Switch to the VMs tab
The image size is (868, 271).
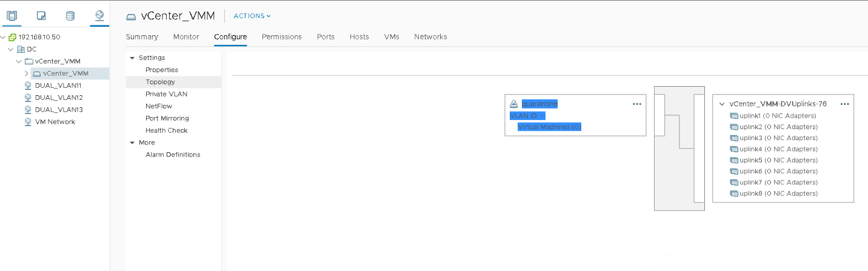[x=392, y=37]
